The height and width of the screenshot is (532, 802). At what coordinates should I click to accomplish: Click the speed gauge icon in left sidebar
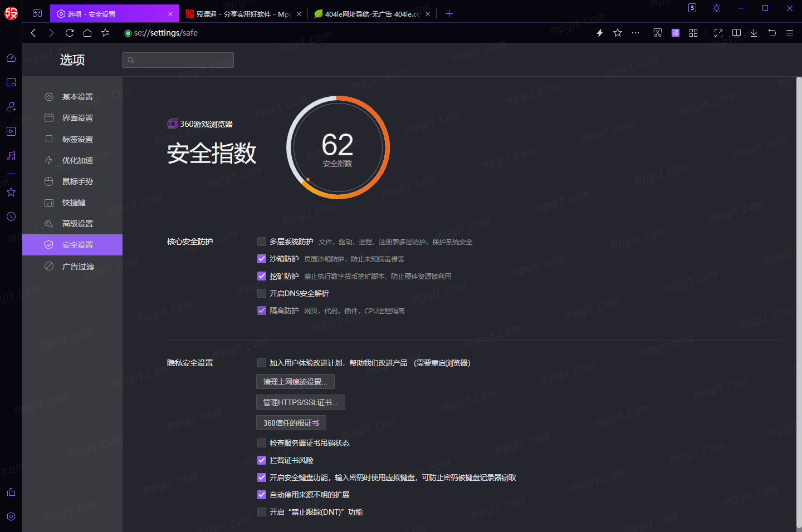(x=11, y=58)
